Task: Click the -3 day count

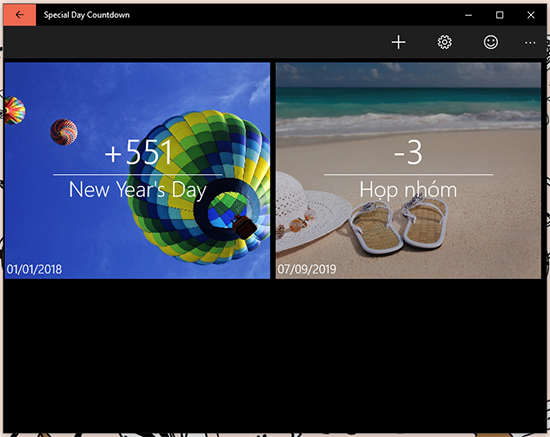Action: click(x=408, y=152)
